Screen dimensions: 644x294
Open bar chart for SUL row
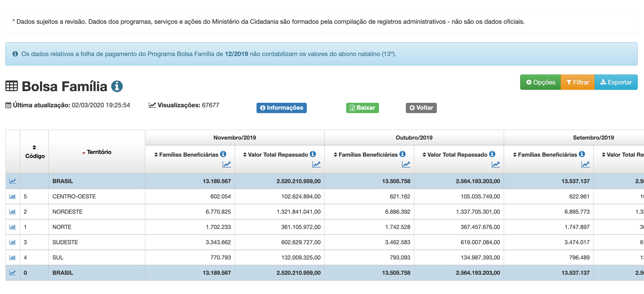13,257
